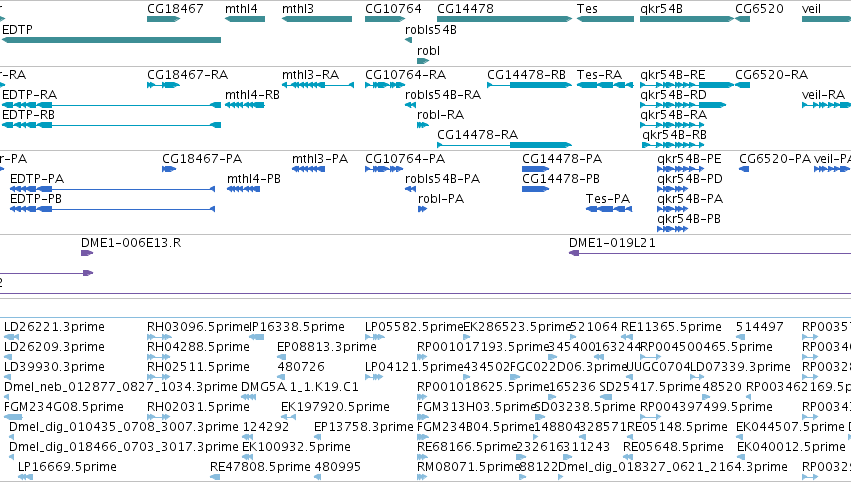
Task: Click the mthl4-PB protein label
Action: [x=254, y=179]
